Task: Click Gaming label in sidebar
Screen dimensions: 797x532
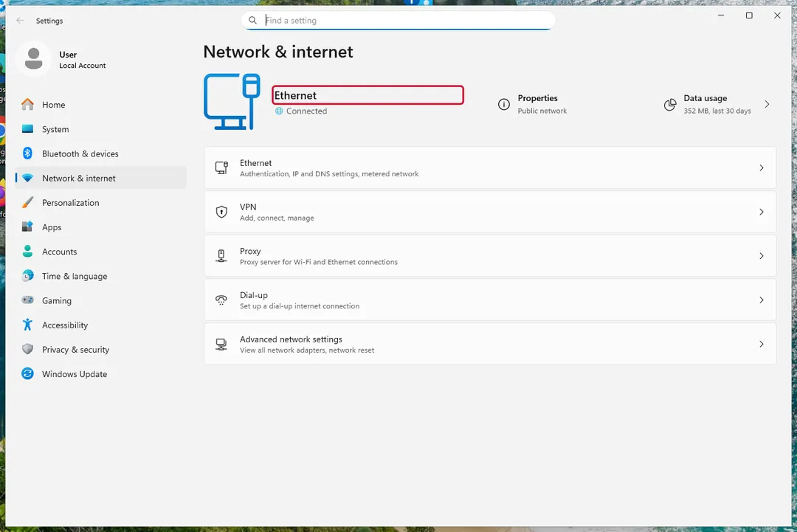Action: point(57,300)
